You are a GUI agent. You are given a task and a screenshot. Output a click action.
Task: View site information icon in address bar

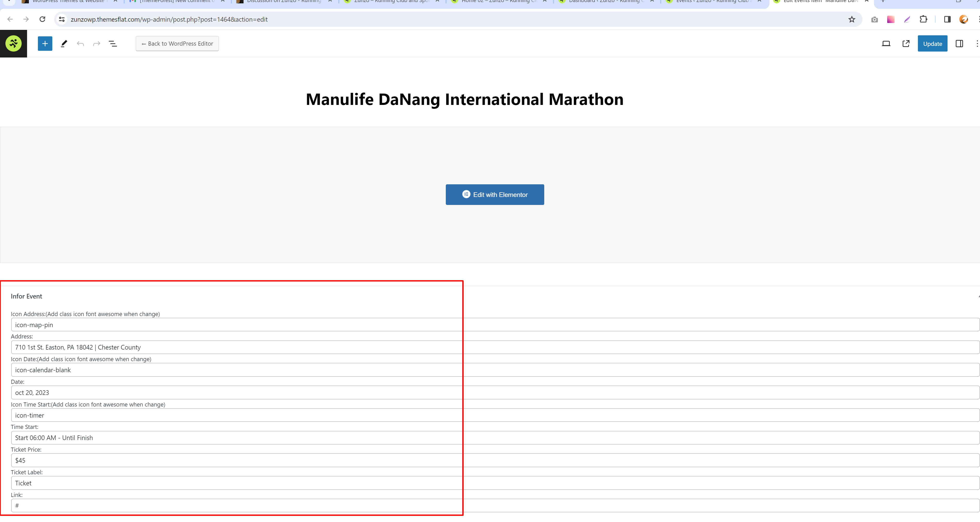[62, 19]
